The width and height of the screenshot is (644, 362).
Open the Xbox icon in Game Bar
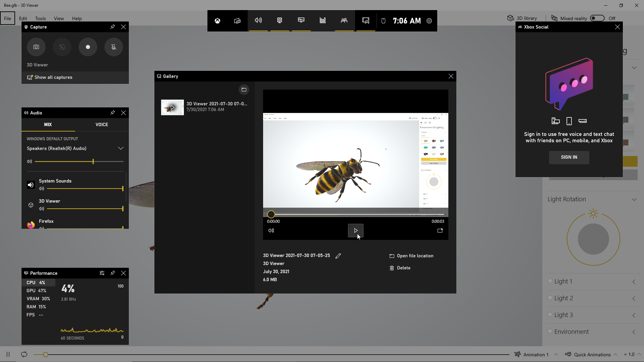(217, 21)
